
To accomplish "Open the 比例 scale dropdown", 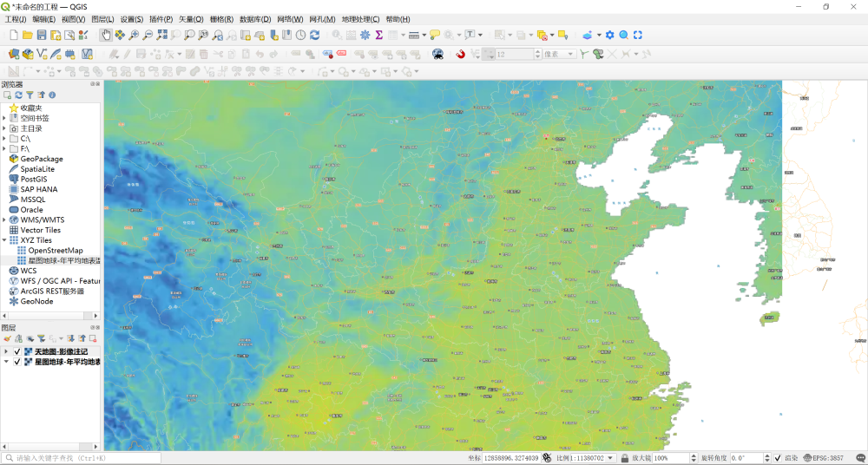I will [612, 458].
